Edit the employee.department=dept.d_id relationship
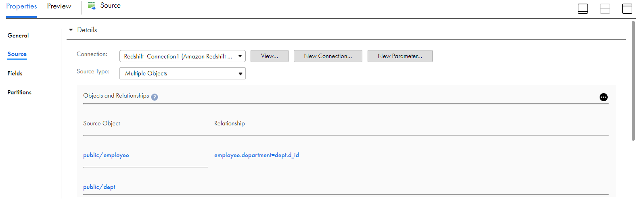This screenshot has height=204, width=644. (x=257, y=155)
